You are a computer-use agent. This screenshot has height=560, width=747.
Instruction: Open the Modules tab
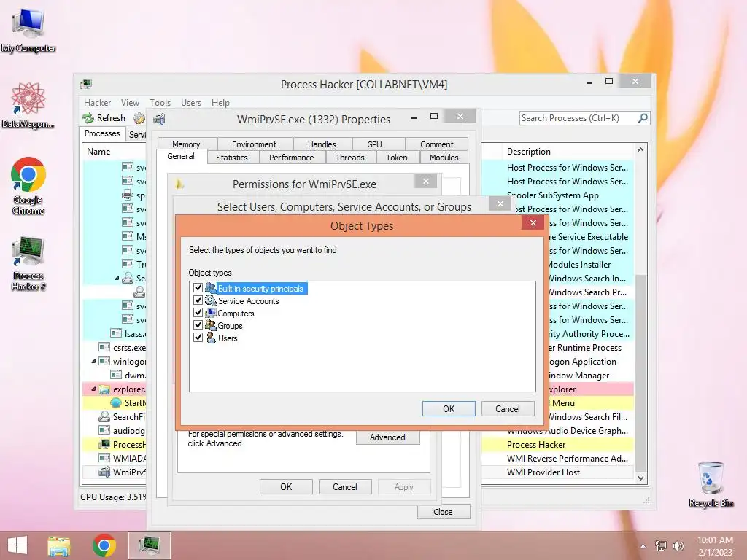(x=444, y=157)
